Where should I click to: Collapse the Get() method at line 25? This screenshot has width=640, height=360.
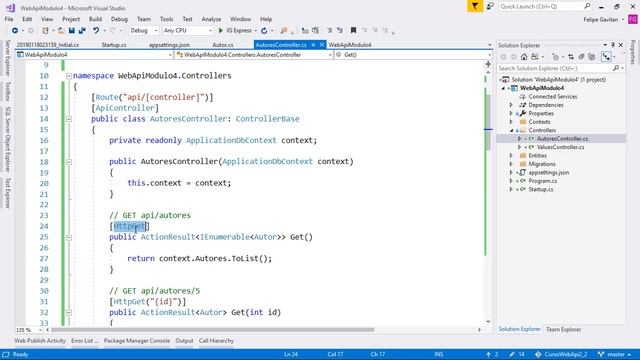[x=69, y=238]
